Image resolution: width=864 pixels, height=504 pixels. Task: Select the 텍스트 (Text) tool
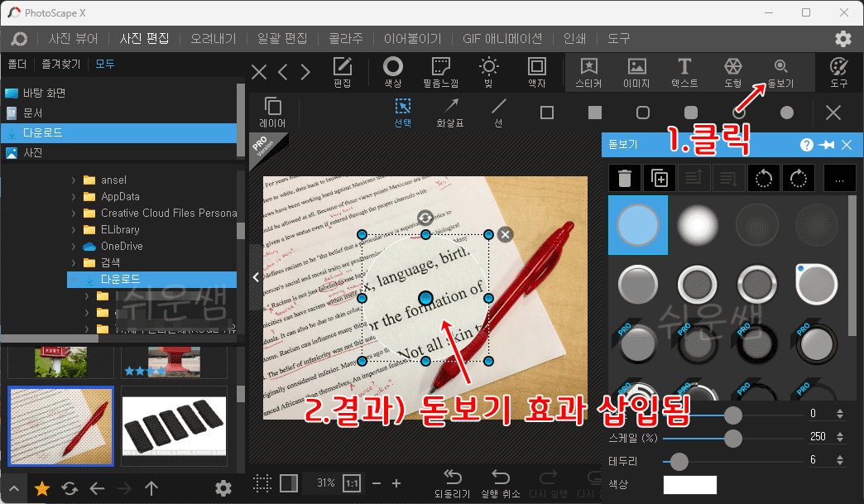coord(684,72)
